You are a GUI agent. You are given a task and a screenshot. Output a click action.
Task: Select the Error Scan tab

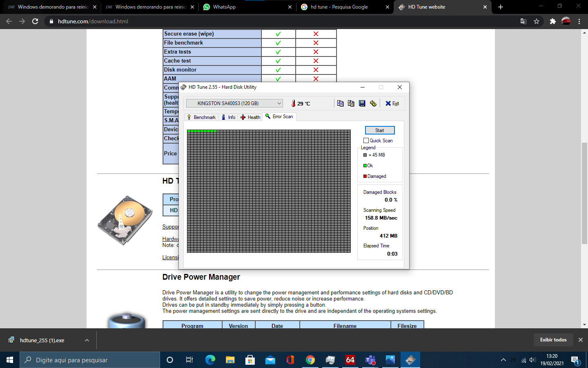tap(279, 117)
